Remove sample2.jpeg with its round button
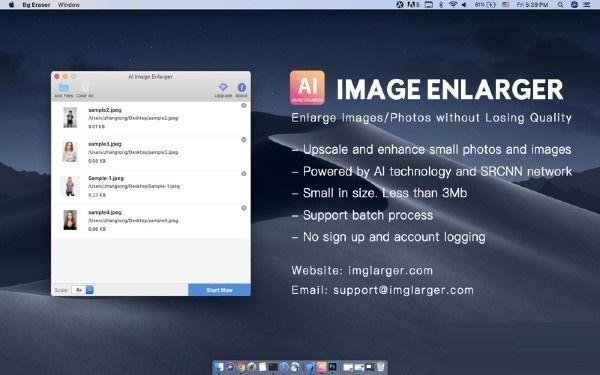 [244, 105]
